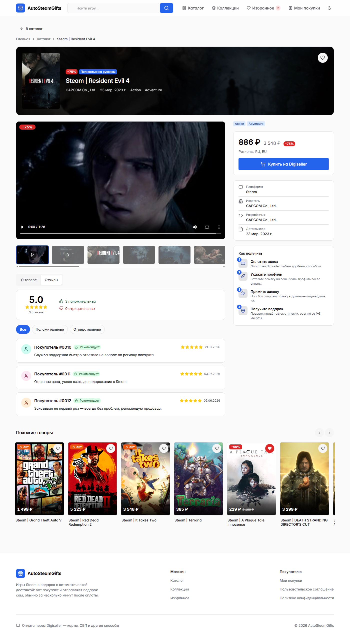The width and height of the screenshot is (350, 644).
Task: Toggle dark mode with the moon icon
Action: [329, 8]
